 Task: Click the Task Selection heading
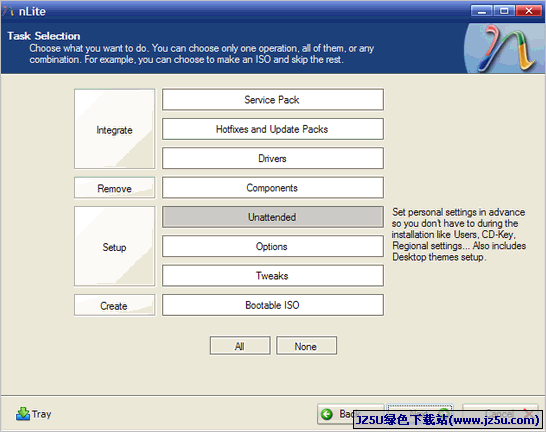pos(44,36)
